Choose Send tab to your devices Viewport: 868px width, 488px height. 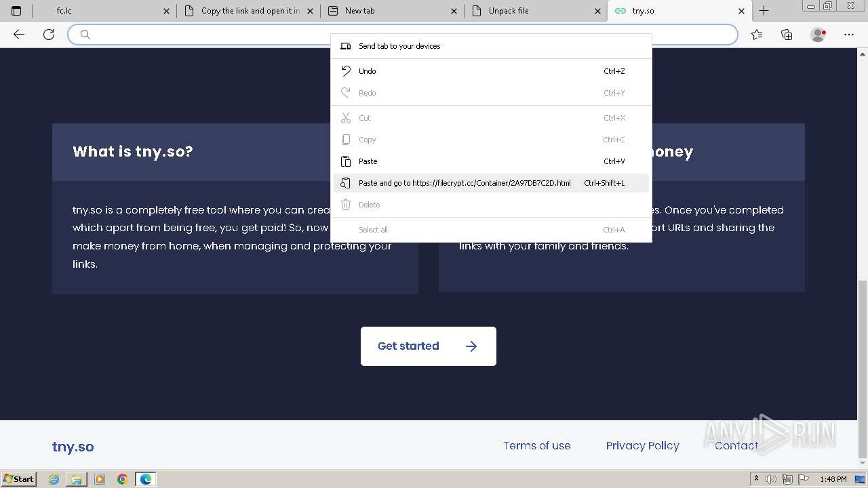click(491, 46)
